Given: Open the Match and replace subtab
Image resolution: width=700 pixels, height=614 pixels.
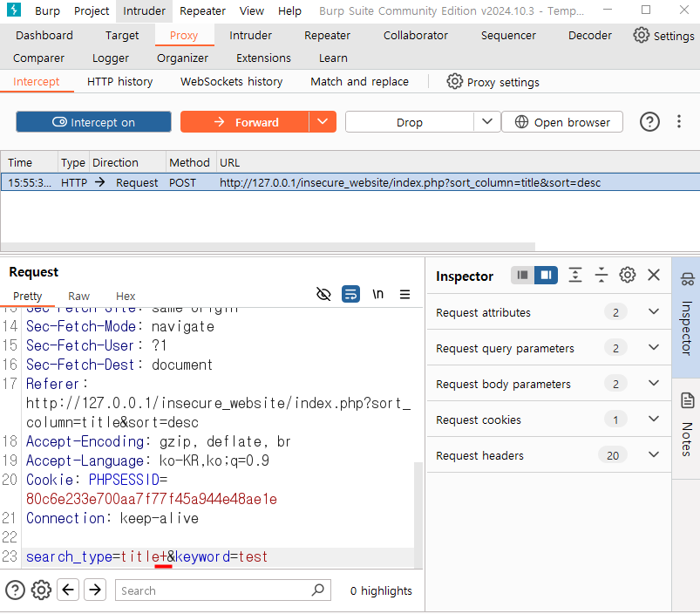Looking at the screenshot, I should 359,82.
